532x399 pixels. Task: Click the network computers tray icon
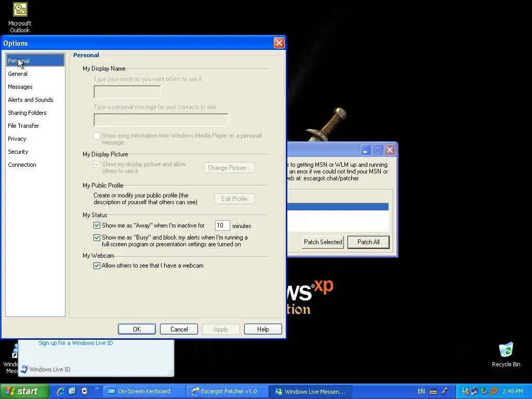tap(474, 392)
